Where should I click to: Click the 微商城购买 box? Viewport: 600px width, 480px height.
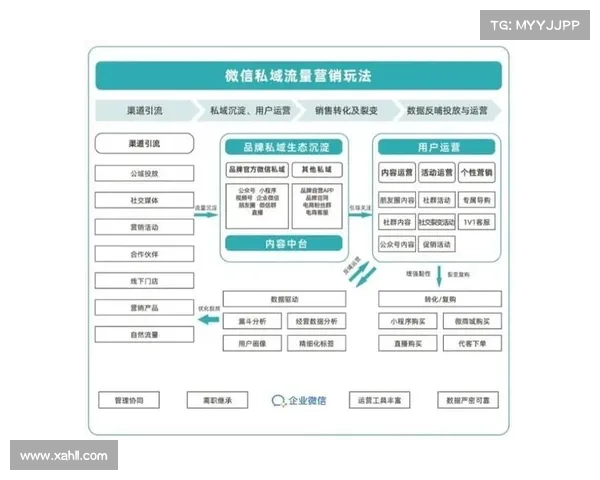(472, 321)
